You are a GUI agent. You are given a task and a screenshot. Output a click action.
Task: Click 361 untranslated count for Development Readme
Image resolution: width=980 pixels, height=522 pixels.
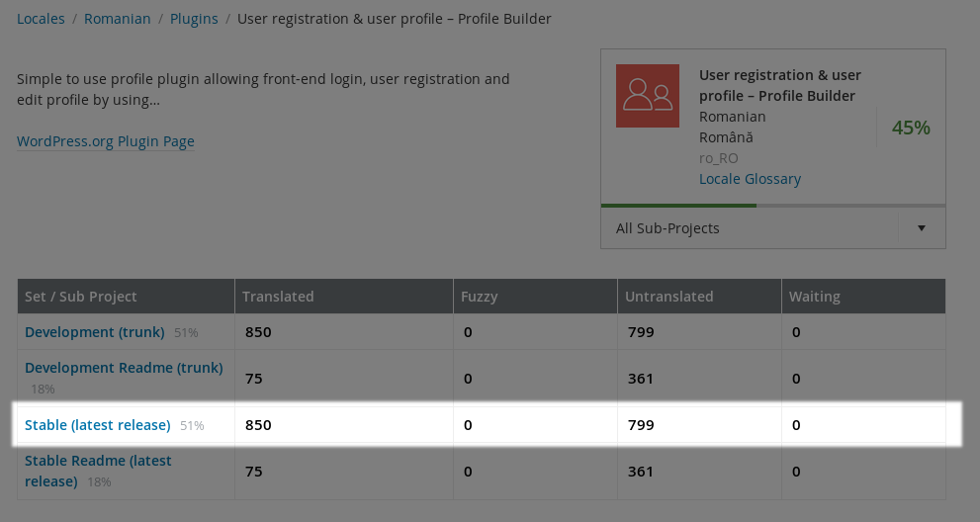click(641, 379)
